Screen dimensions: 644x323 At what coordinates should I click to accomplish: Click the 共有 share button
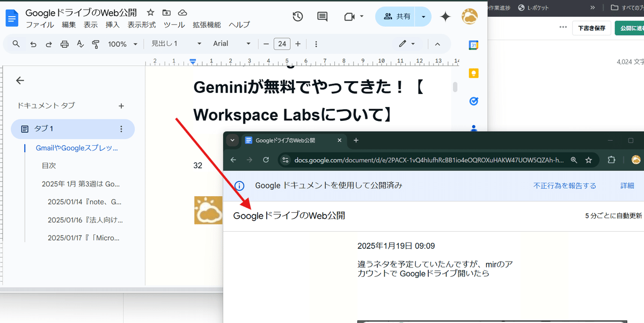click(397, 17)
